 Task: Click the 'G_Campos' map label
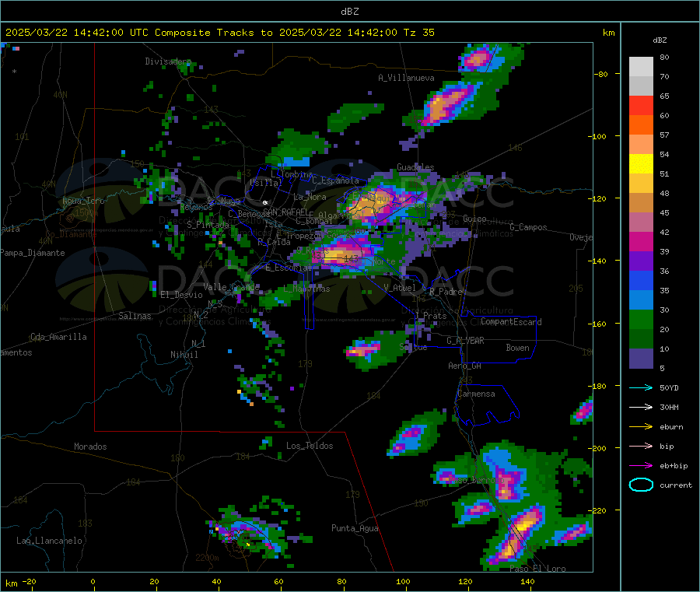pos(528,227)
